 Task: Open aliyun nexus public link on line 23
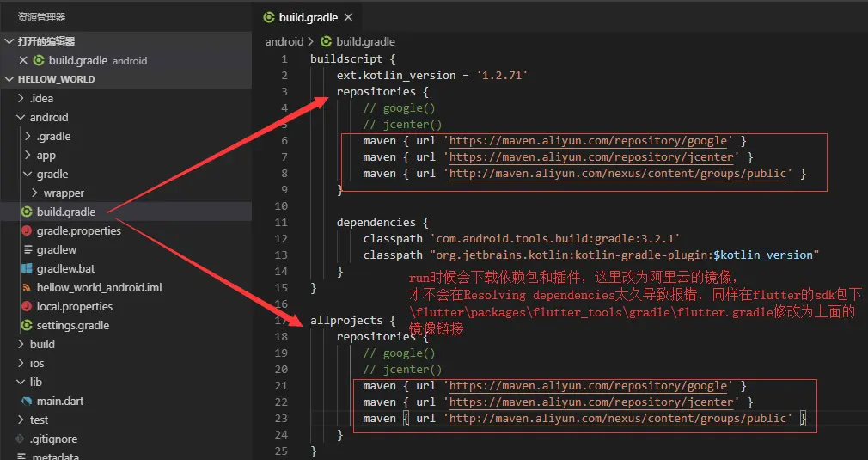(618, 419)
